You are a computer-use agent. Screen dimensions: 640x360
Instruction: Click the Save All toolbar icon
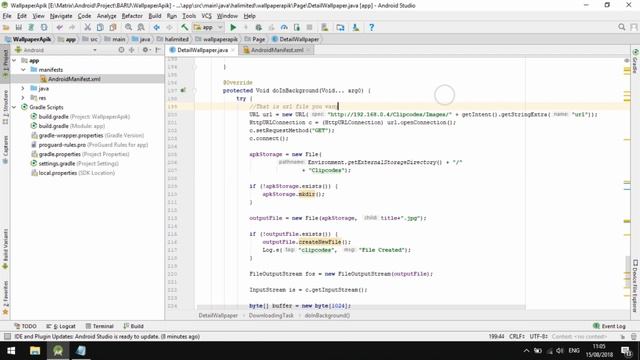click(19, 27)
